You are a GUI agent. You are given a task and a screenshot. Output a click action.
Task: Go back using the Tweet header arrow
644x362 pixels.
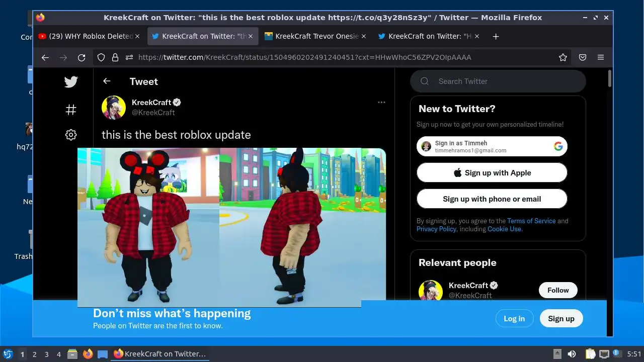pyautogui.click(x=107, y=81)
